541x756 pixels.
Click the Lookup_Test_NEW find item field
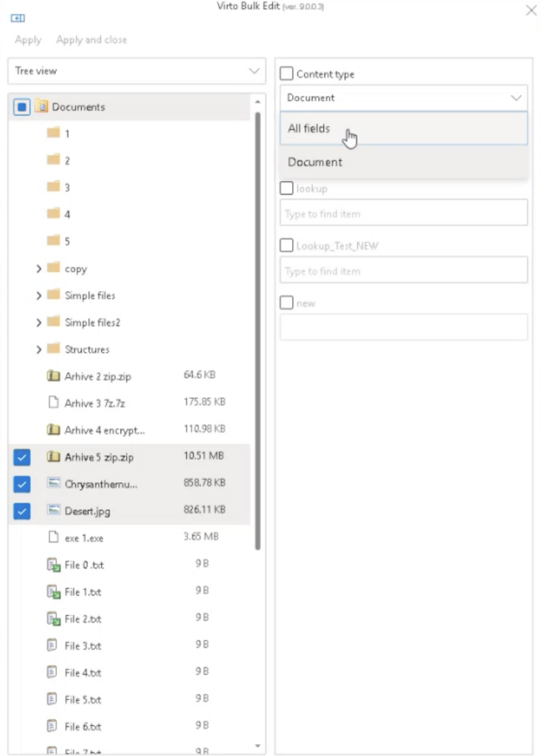pos(404,270)
